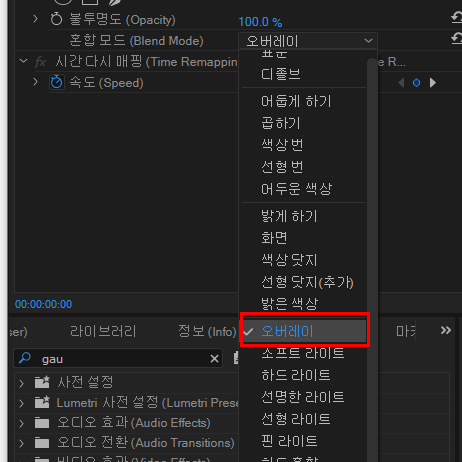Click the blend mode list scrollbar
The width and height of the screenshot is (462, 462).
point(372,260)
